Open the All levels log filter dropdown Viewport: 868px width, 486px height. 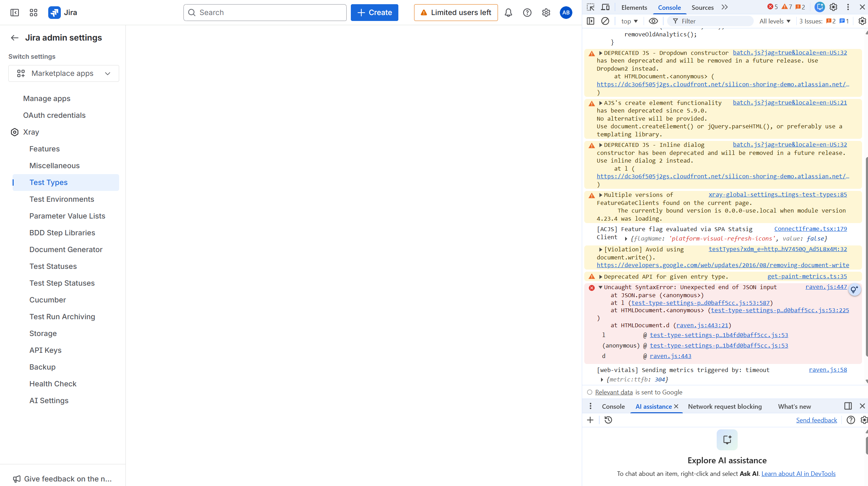pos(775,21)
